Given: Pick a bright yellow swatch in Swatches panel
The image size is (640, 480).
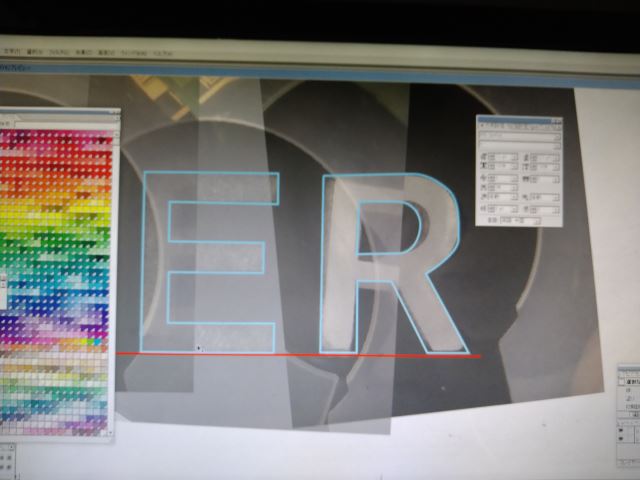Looking at the screenshot, I should click(x=40, y=212).
